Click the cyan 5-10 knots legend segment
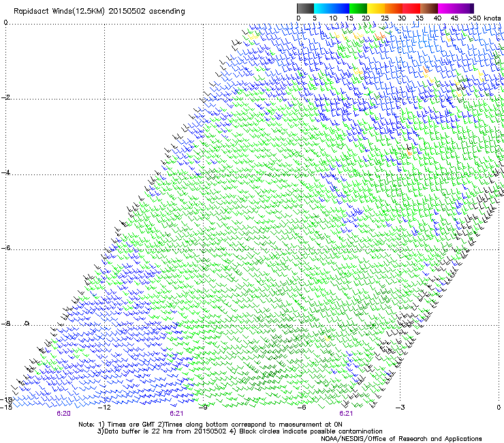This screenshot has width=504, height=443. point(323,8)
